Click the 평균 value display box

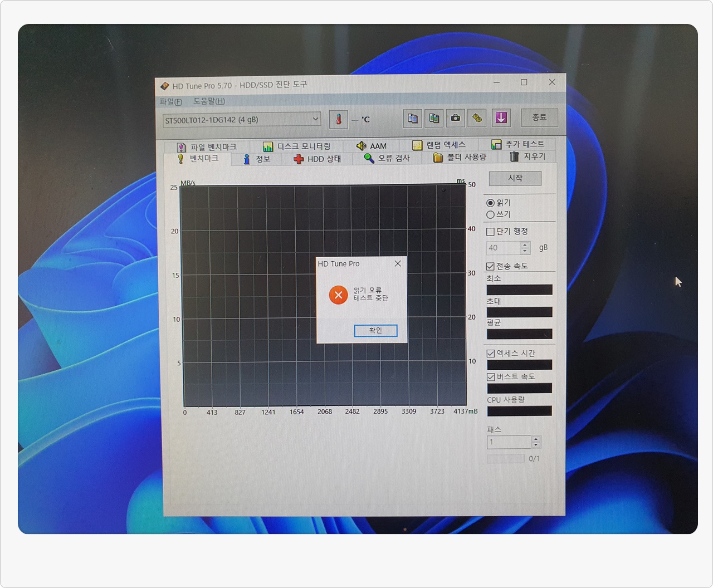pos(520,334)
